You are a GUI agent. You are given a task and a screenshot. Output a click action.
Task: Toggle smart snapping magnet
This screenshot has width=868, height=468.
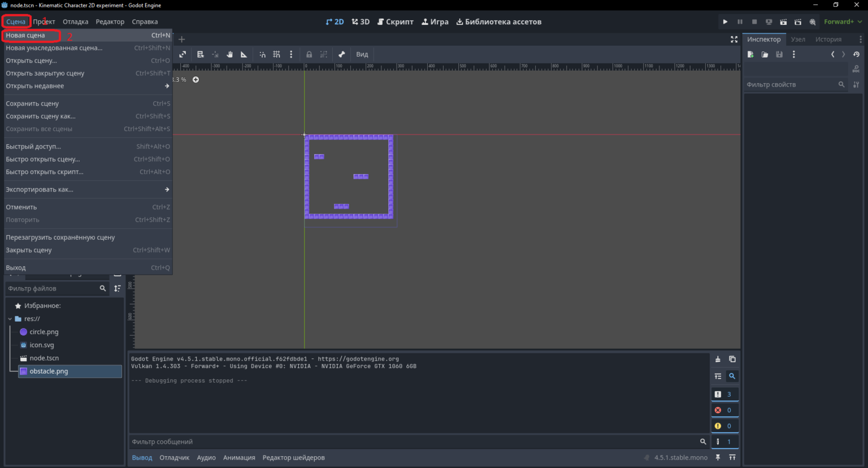pos(262,54)
